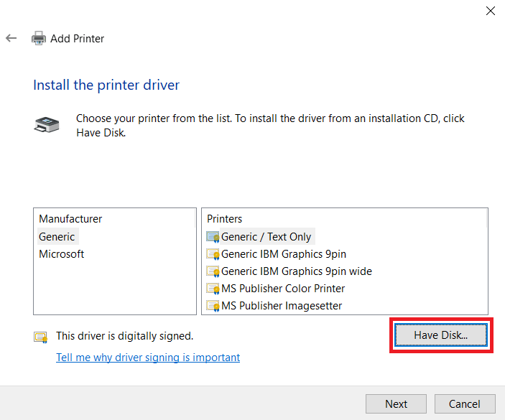Viewport: 505px width, 420px height.
Task: Select MS Publisher Imagesetter
Action: 282,306
